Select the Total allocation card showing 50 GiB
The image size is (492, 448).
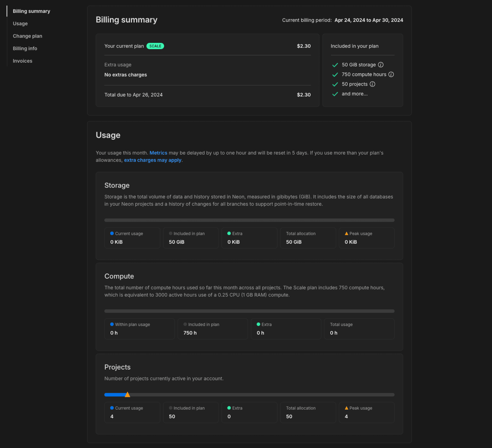(308, 238)
